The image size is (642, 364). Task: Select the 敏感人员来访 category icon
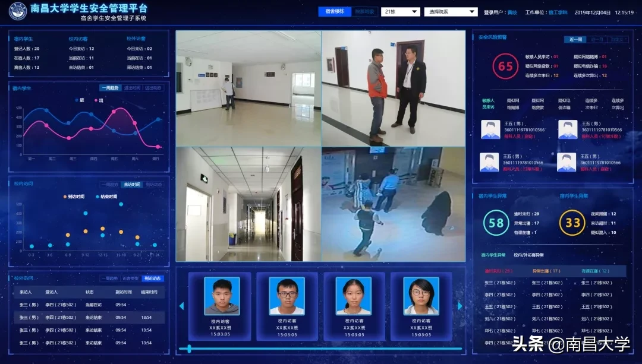(489, 103)
